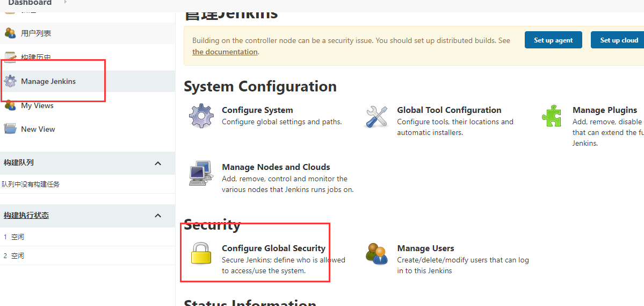The width and height of the screenshot is (644, 306).
Task: Open Configure System settings
Action: [x=257, y=110]
